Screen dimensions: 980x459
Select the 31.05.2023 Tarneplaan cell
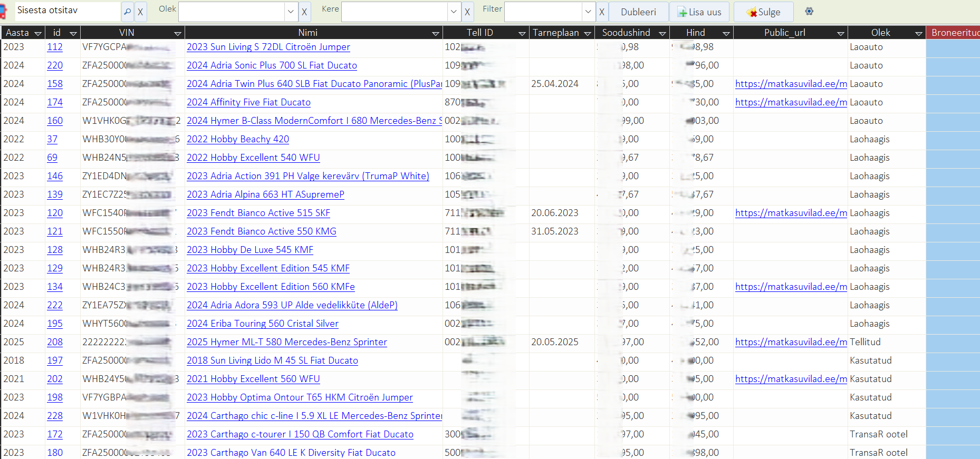(561, 231)
